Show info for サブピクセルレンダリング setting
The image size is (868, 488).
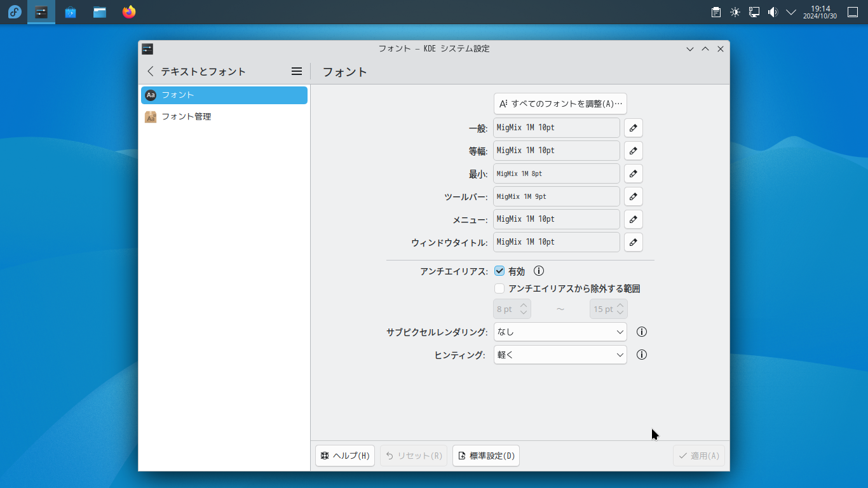642,332
